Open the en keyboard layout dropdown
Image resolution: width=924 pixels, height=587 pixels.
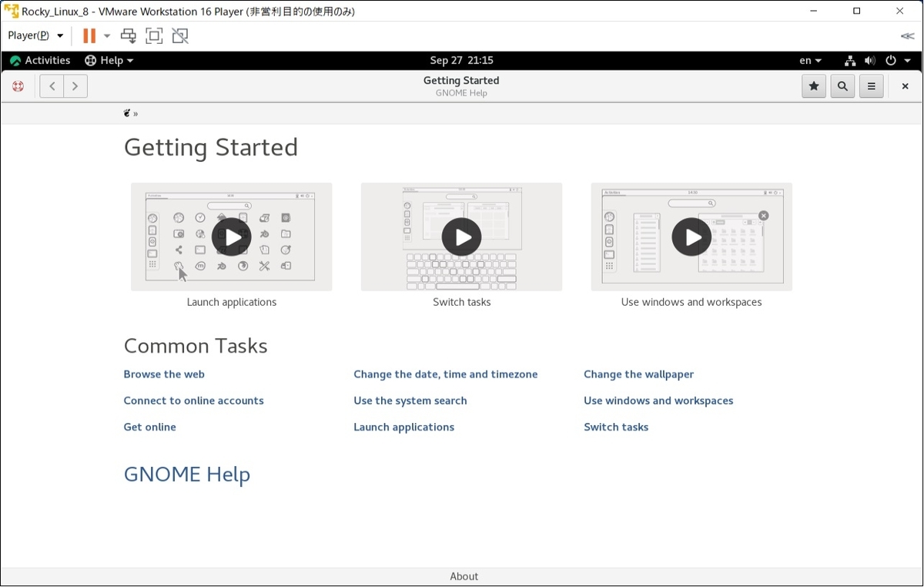(810, 60)
